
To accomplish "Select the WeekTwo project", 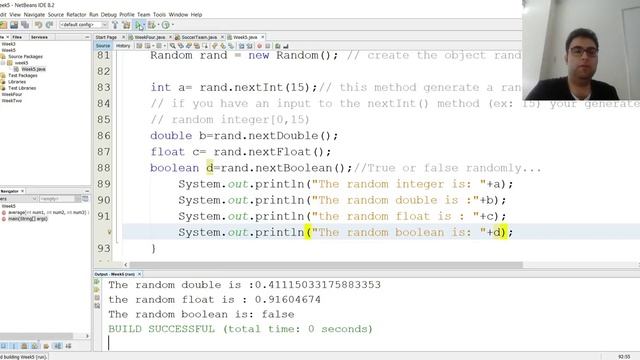I will pos(11,100).
